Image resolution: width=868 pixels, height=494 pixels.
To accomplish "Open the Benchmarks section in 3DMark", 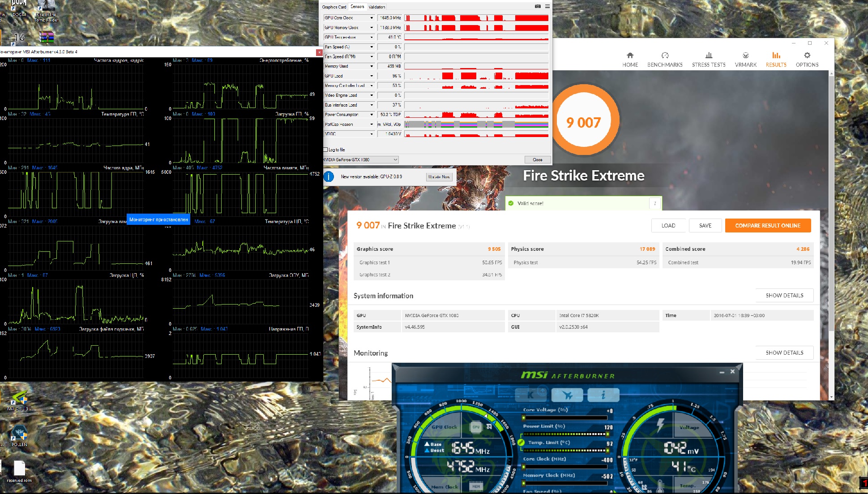I will point(665,59).
